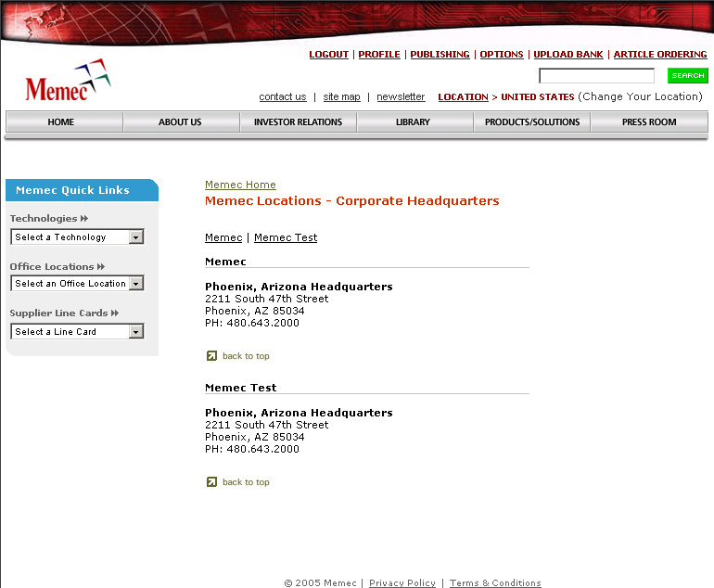Viewport: 714px width, 588px height.
Task: Click the arrows icon beside Office Locations
Action: 101,267
